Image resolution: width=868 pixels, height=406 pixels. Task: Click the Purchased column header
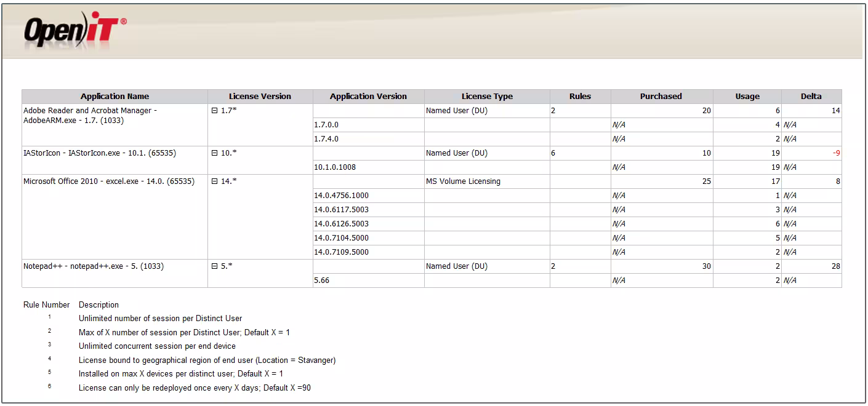coord(661,97)
